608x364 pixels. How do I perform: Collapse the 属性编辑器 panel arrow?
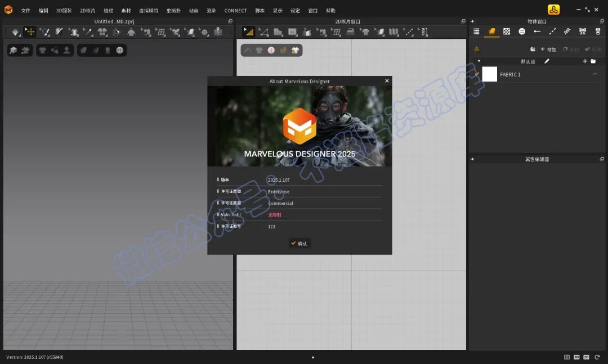point(472,159)
